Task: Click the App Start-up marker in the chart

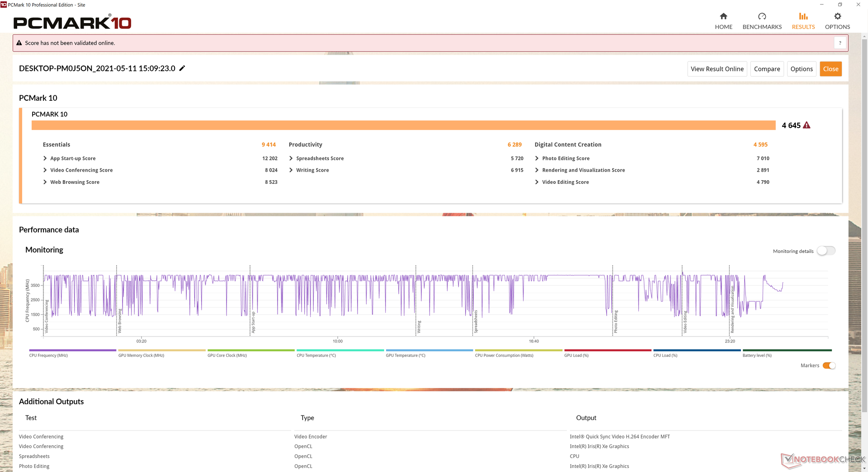Action: 253,322
